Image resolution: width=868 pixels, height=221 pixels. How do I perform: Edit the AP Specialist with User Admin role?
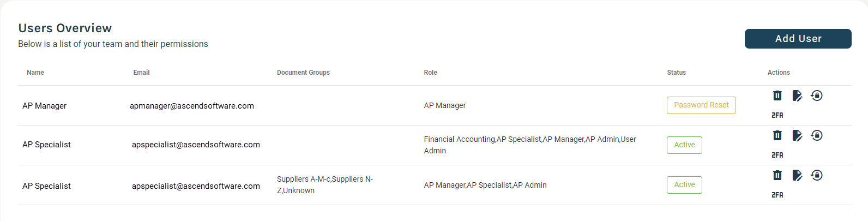(x=797, y=136)
